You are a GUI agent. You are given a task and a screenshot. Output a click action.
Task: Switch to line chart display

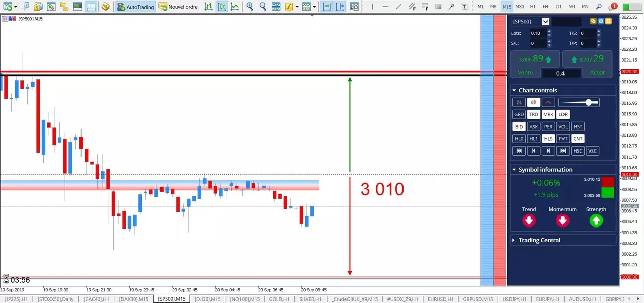pyautogui.click(x=234, y=7)
